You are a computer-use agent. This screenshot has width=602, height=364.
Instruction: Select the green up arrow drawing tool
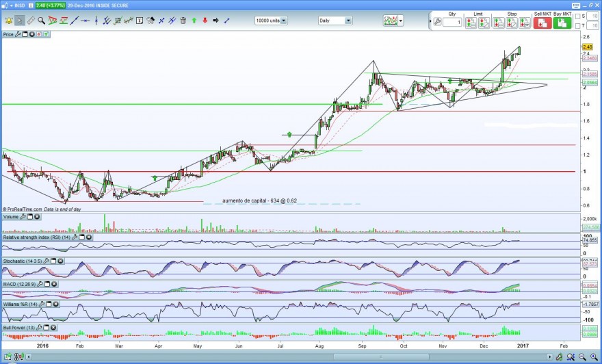point(194,21)
